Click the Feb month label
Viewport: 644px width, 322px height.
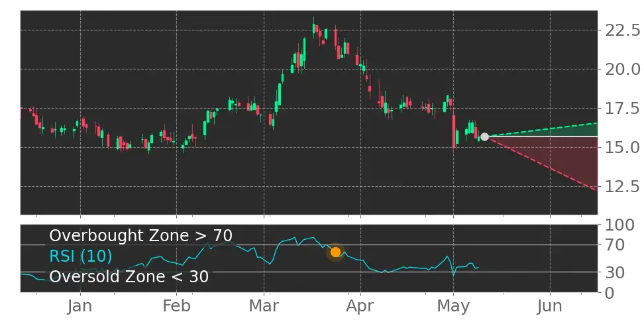(177, 306)
